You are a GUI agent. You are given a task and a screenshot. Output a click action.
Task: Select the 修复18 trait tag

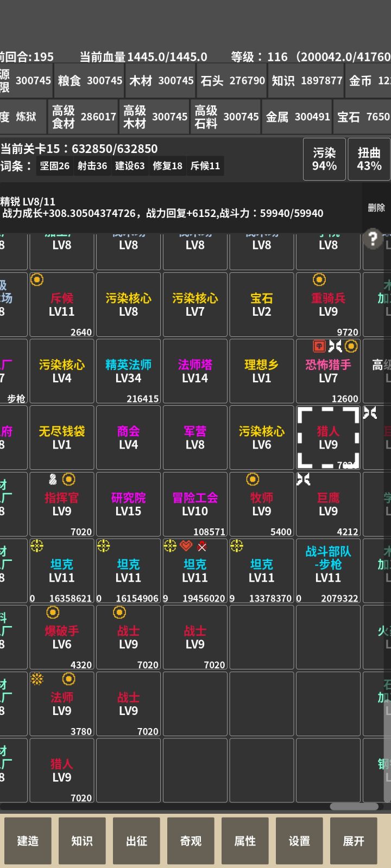167,166
